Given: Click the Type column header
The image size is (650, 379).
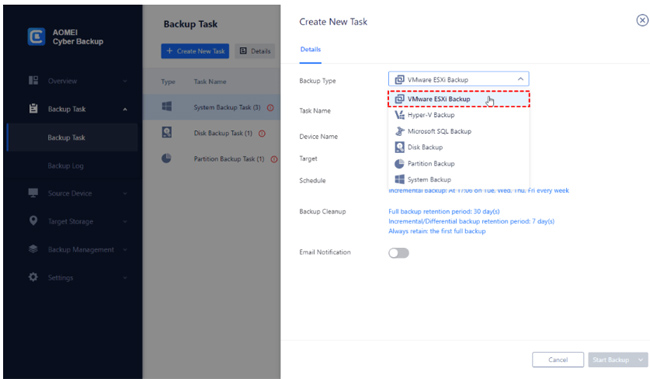Looking at the screenshot, I should coord(168,82).
